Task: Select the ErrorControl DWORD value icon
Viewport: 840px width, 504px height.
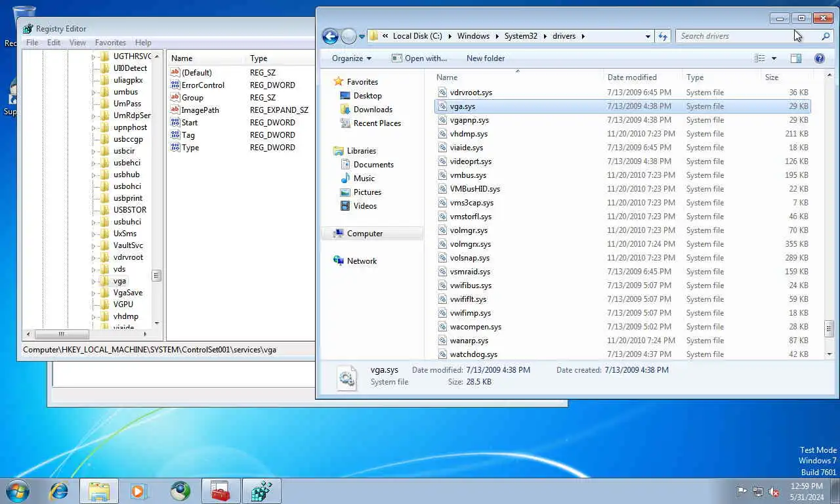Action: 175,85
